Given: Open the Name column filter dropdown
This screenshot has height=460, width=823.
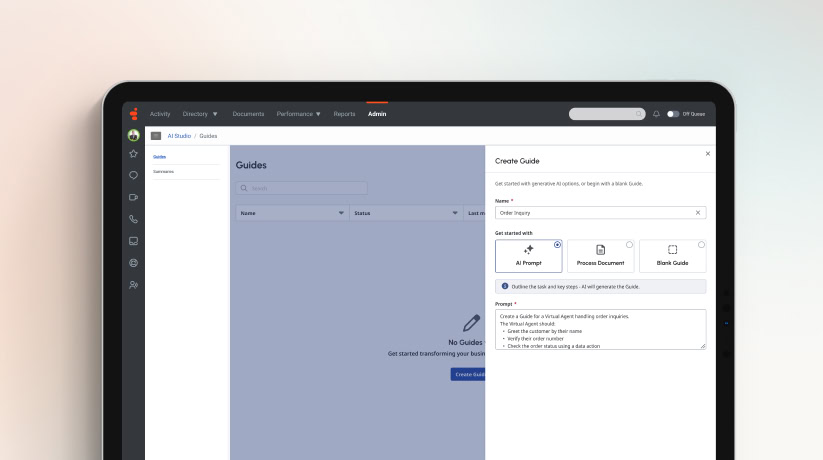Looking at the screenshot, I should pyautogui.click(x=341, y=213).
